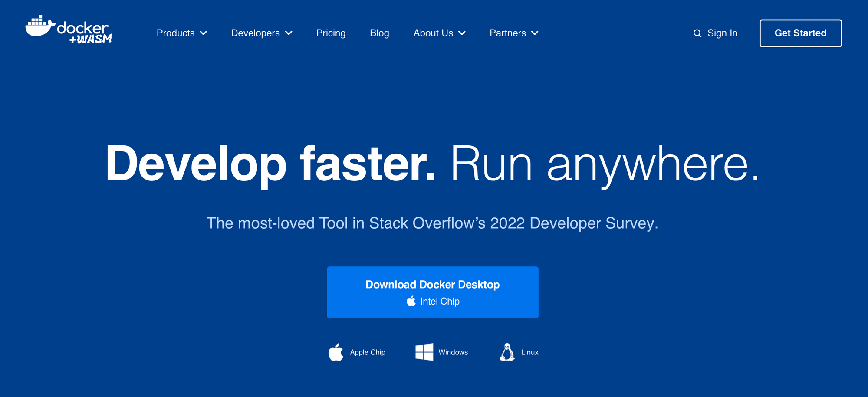The width and height of the screenshot is (868, 397).
Task: Open the Developers navigation item
Action: point(255,33)
